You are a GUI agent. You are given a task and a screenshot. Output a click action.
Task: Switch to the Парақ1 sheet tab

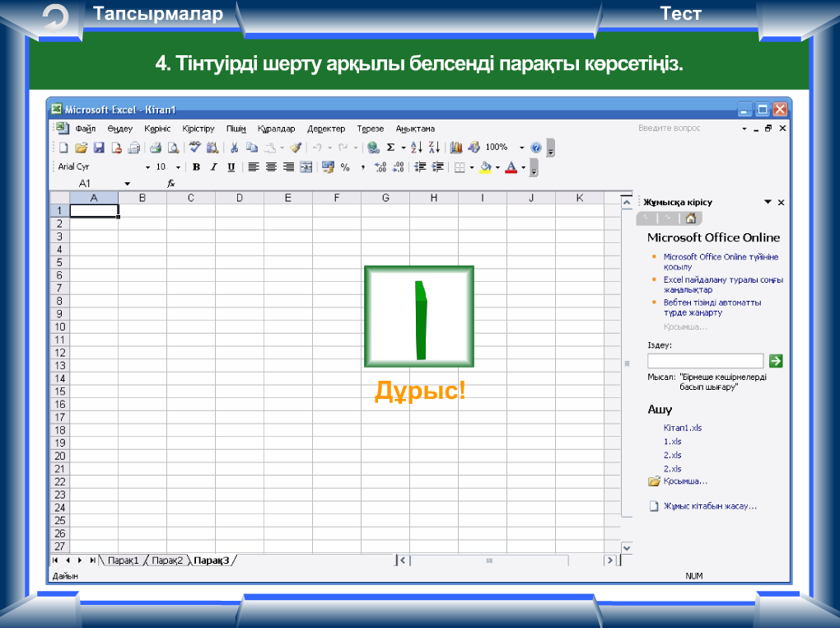click(x=123, y=560)
